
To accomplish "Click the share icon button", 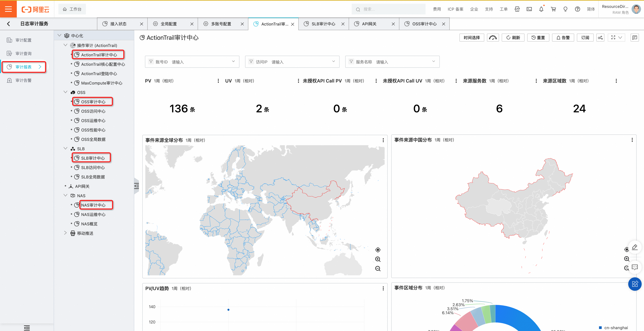I will point(600,38).
